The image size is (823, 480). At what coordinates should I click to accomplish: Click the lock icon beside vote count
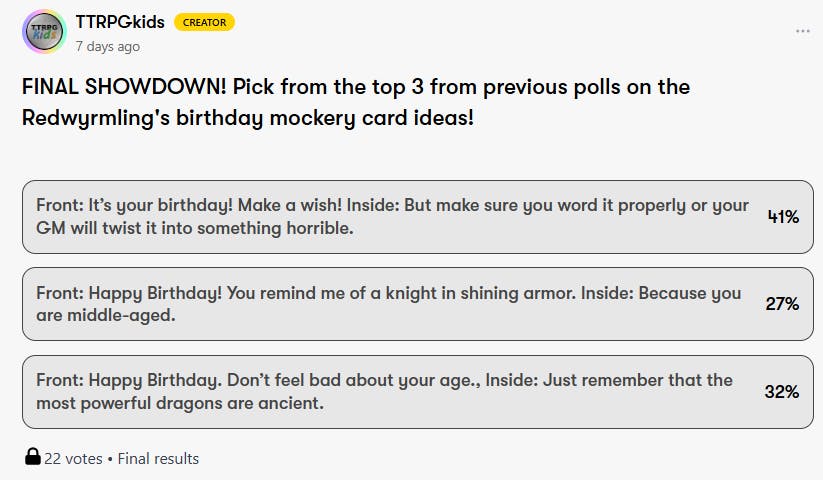pyautogui.click(x=33, y=458)
